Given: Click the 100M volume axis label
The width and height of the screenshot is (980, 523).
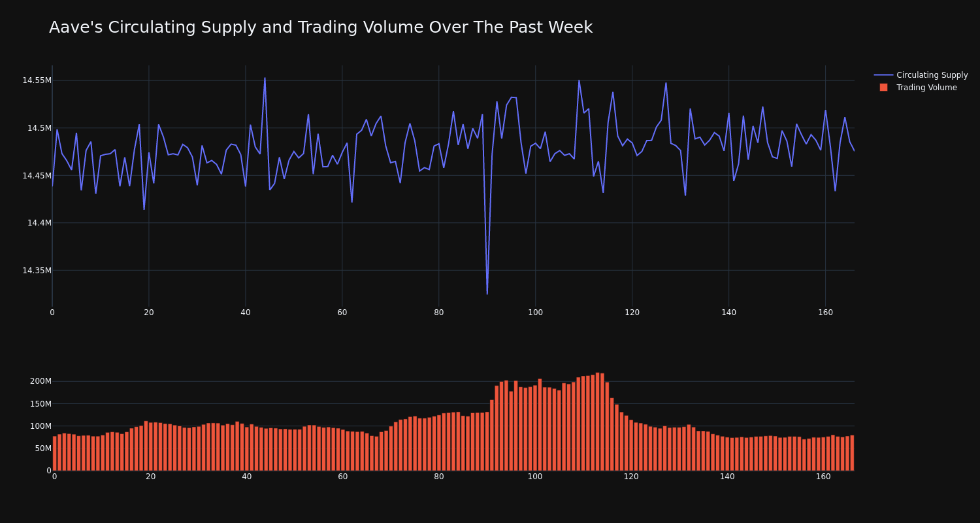Looking at the screenshot, I should (41, 426).
